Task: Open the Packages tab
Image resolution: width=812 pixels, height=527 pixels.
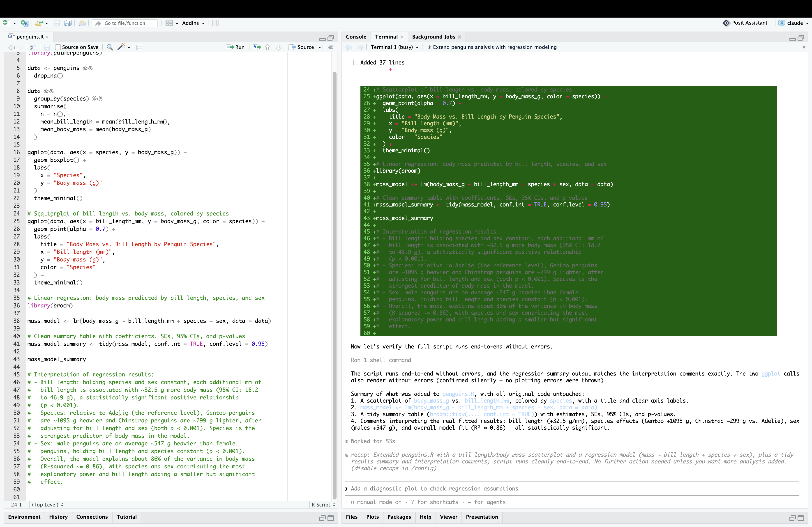Action: (x=399, y=517)
